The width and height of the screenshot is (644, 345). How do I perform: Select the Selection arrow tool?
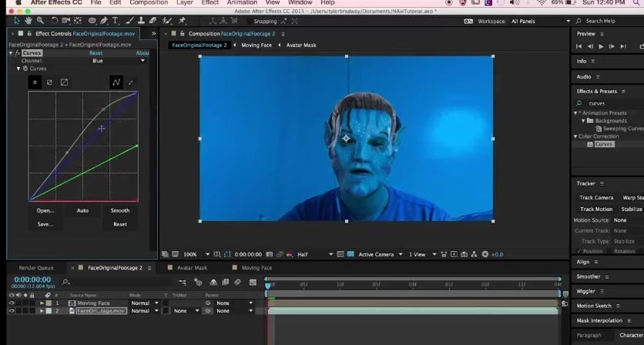17,21
